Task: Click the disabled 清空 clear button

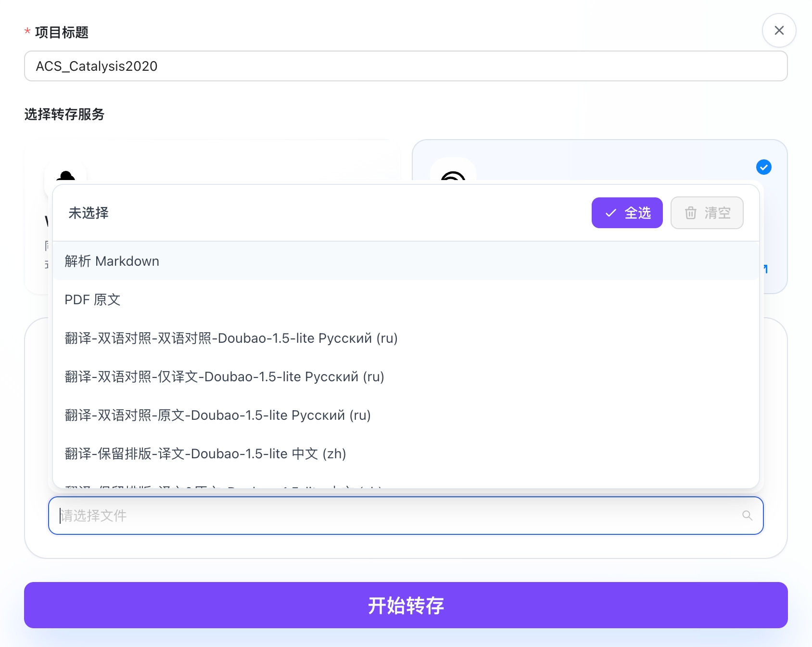Action: (x=707, y=213)
